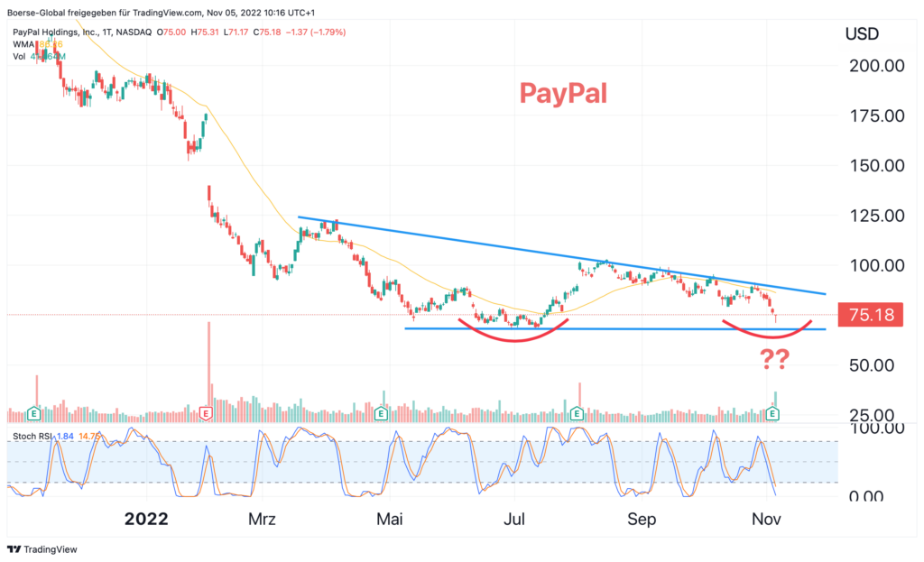
Task: Click the 125.00 price axis label
Action: [x=876, y=216]
